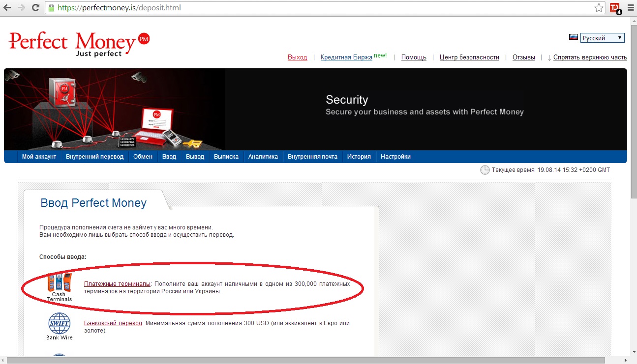Image resolution: width=637 pixels, height=364 pixels.
Task: Open the Вывод menu item
Action: 195,157
